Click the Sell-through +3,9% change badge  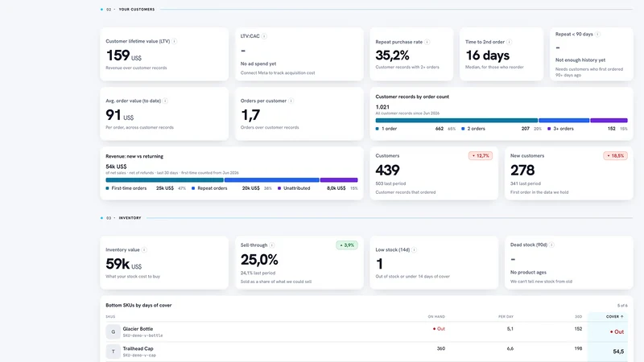point(347,245)
